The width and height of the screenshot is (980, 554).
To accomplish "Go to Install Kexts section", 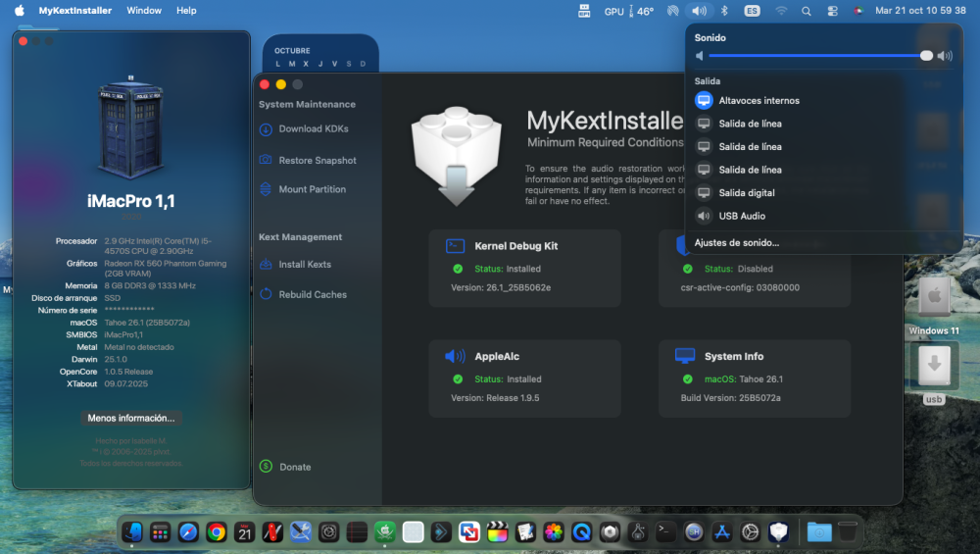I will tap(296, 264).
